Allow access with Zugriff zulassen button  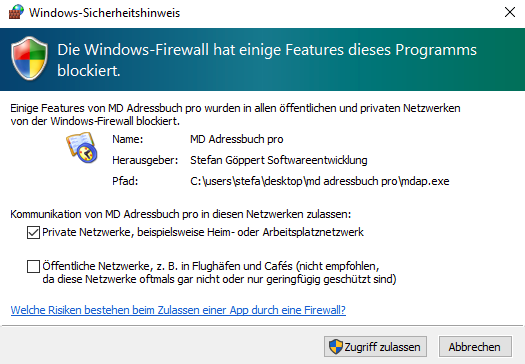[375, 347]
